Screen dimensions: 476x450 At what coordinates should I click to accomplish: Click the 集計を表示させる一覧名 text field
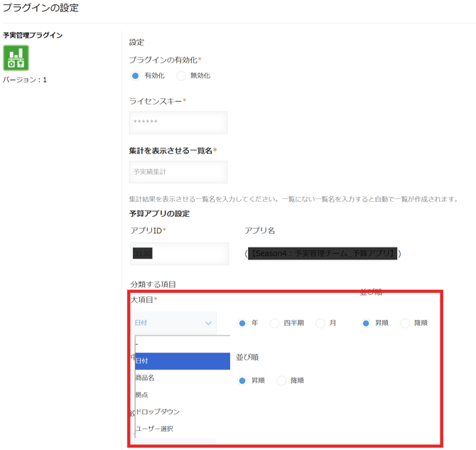click(178, 172)
